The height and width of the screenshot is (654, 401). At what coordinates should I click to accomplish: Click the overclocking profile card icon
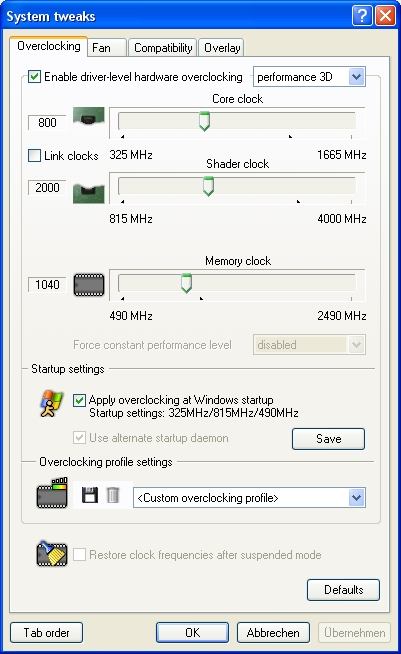(52, 493)
